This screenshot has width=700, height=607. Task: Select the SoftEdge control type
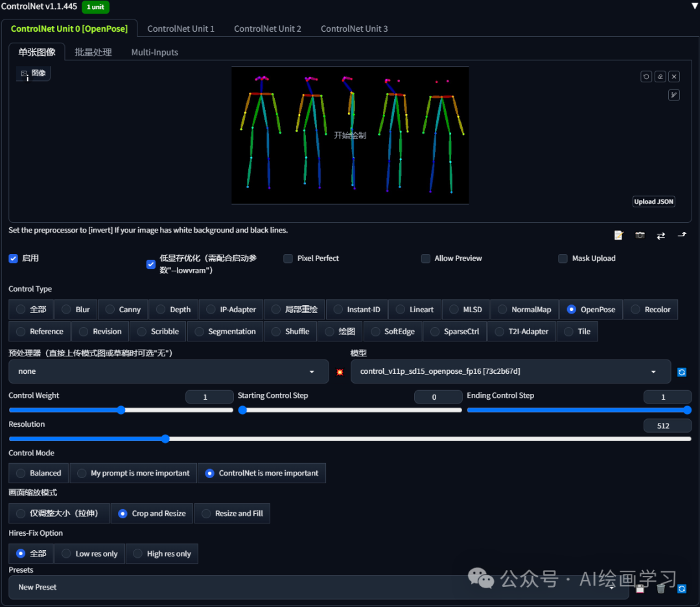pos(393,331)
